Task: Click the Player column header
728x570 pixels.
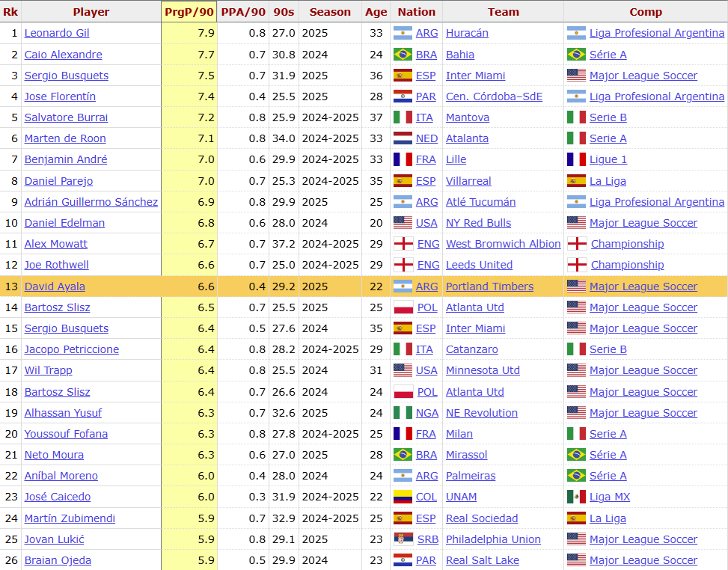Action: pyautogui.click(x=91, y=12)
